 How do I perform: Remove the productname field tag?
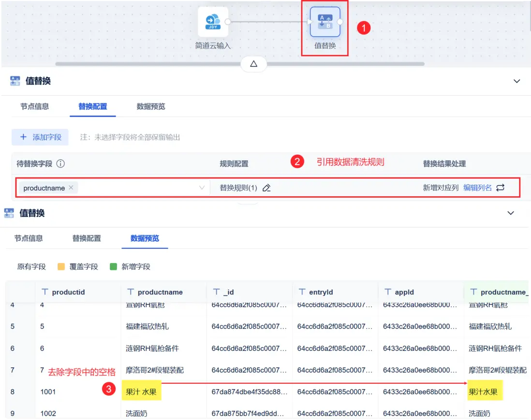71,188
